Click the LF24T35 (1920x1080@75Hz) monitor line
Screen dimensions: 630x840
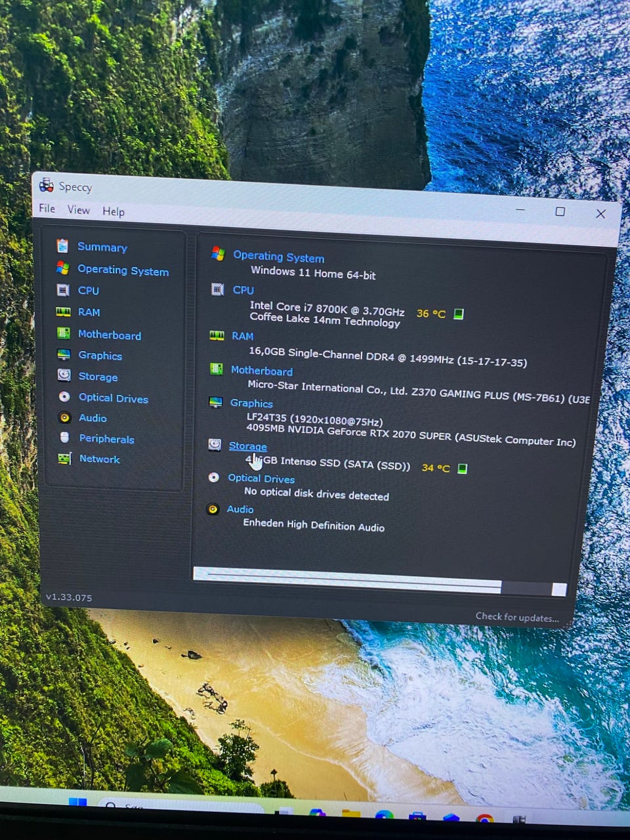tap(314, 419)
